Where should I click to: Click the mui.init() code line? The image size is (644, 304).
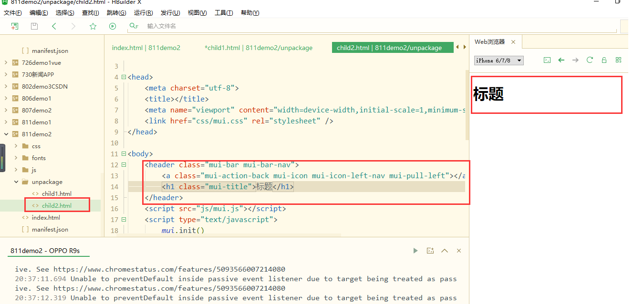point(183,231)
